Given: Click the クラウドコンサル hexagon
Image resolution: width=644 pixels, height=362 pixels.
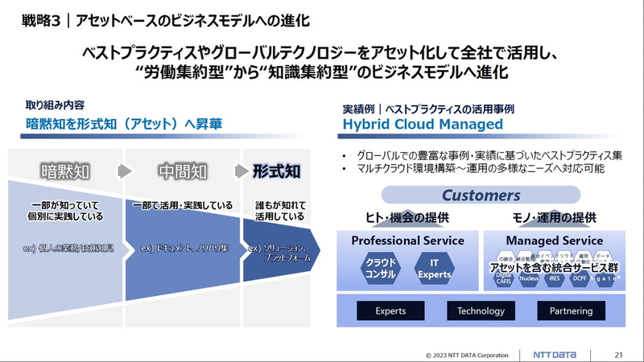Looking at the screenshot, I should 381,268.
